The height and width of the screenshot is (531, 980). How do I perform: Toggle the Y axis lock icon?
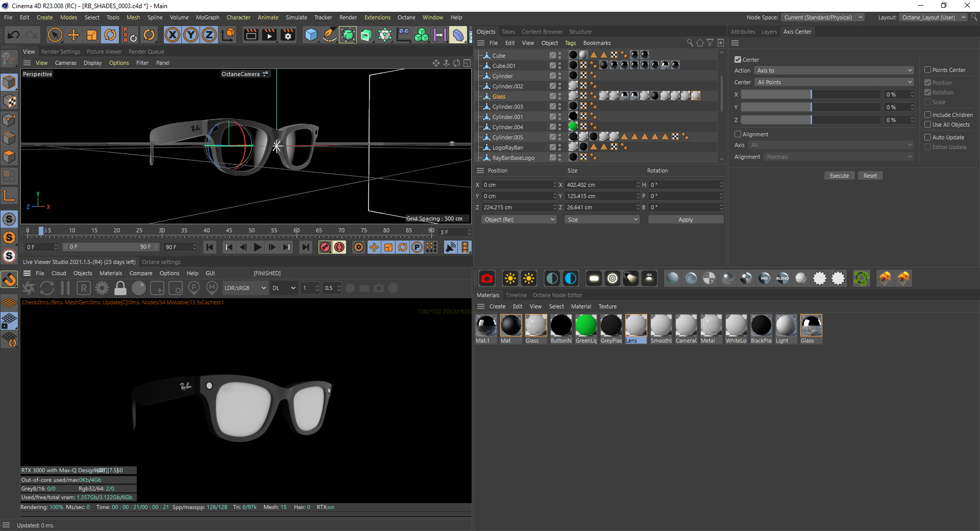point(191,35)
